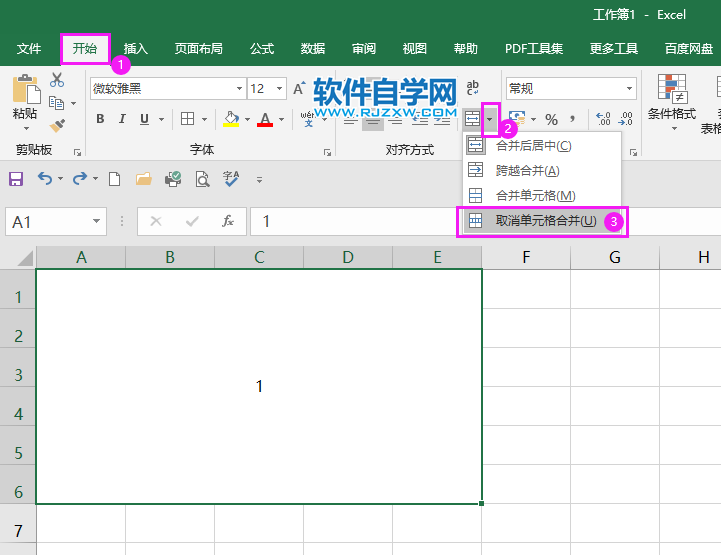
Task: Click the Copy icon
Action: (56, 103)
